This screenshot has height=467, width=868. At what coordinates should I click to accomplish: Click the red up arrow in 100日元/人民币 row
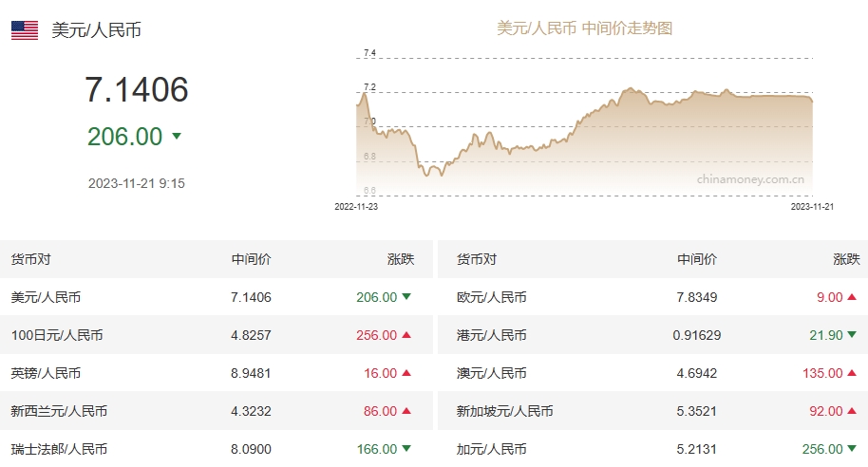click(406, 335)
